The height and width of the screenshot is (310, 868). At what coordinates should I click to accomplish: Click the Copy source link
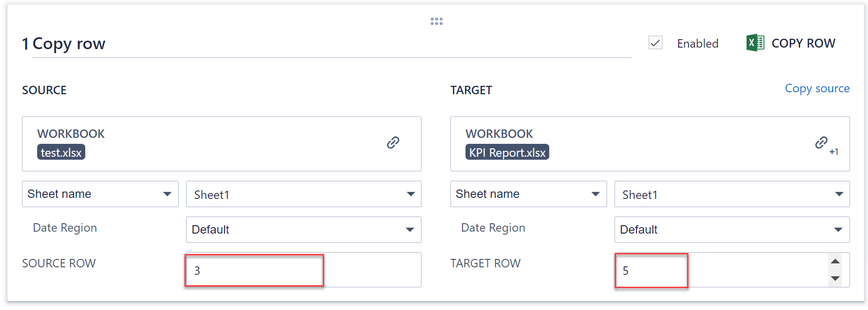click(817, 89)
